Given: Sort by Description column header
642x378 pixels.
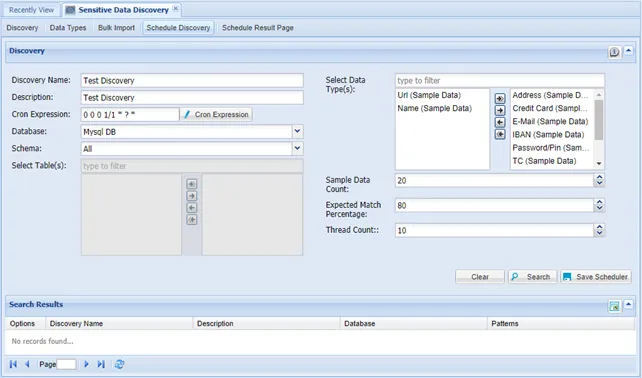Looking at the screenshot, I should coord(266,324).
